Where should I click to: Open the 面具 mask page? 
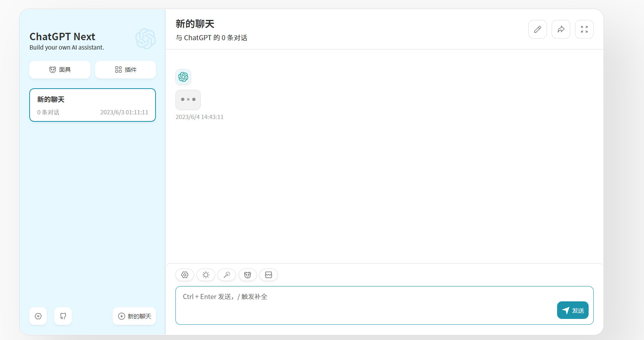(x=60, y=70)
